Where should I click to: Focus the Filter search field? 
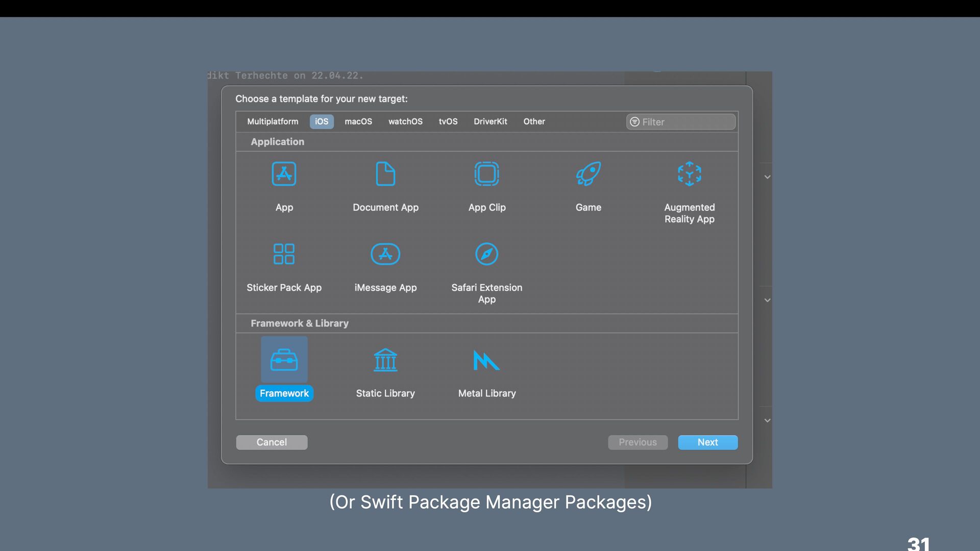(681, 122)
